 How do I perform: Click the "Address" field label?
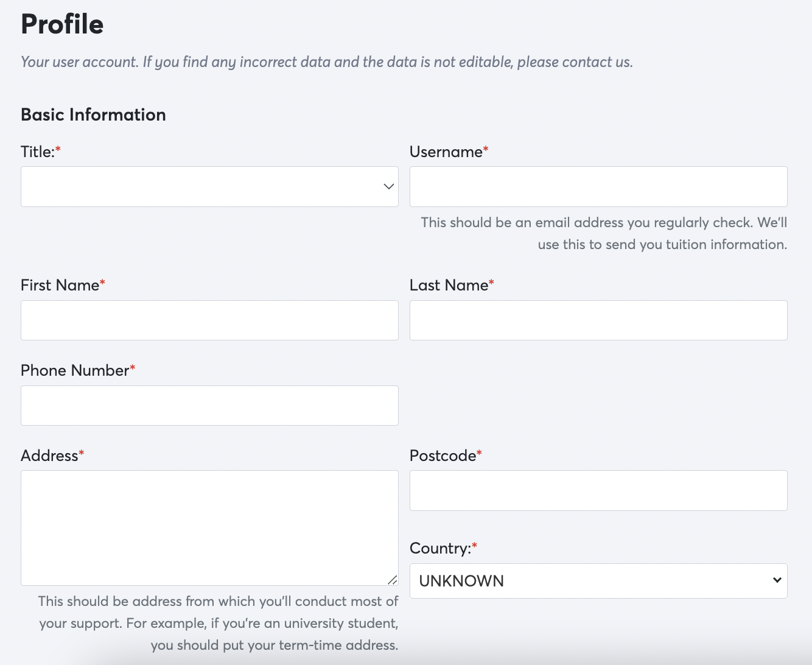tap(49, 456)
